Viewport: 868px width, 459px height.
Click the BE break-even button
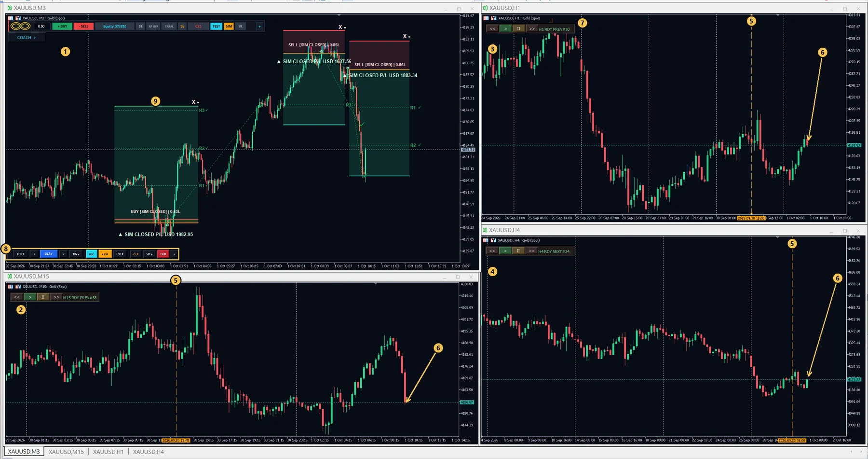(x=140, y=26)
